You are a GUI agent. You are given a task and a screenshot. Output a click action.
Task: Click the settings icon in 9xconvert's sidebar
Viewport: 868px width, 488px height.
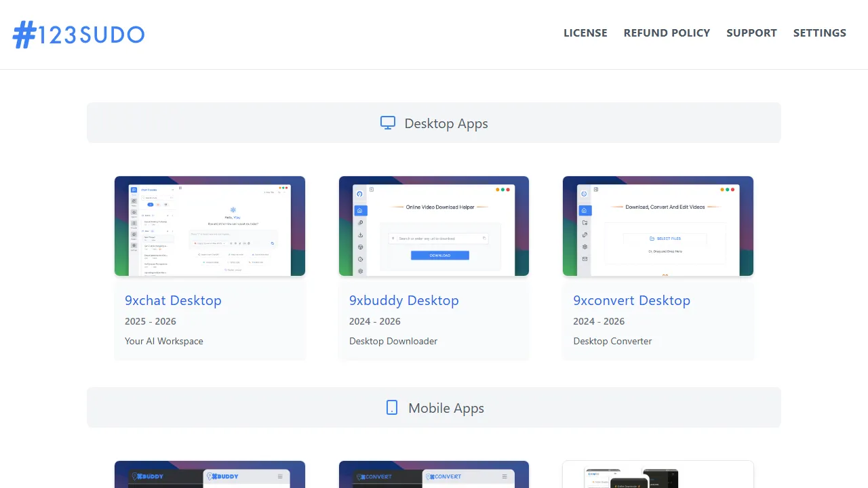[x=585, y=247]
